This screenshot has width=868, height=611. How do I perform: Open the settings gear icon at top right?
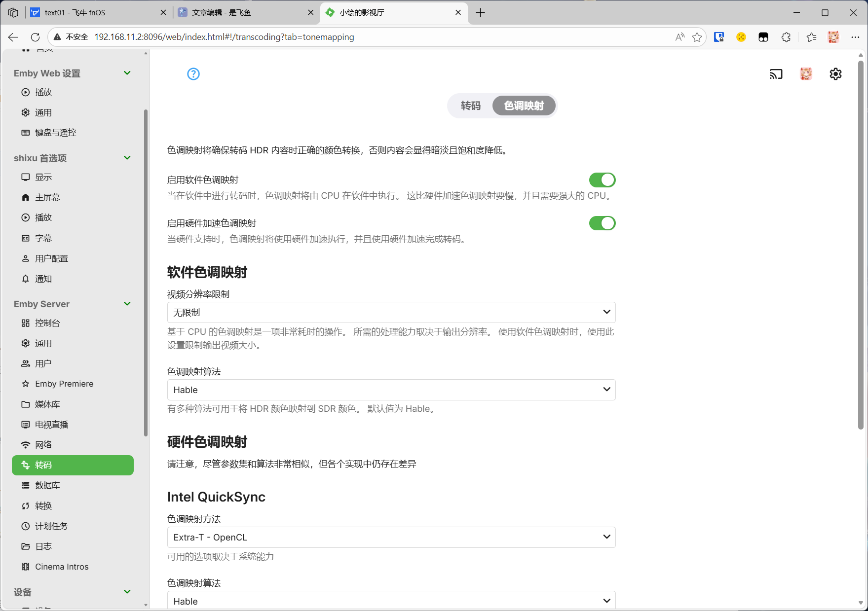tap(835, 74)
